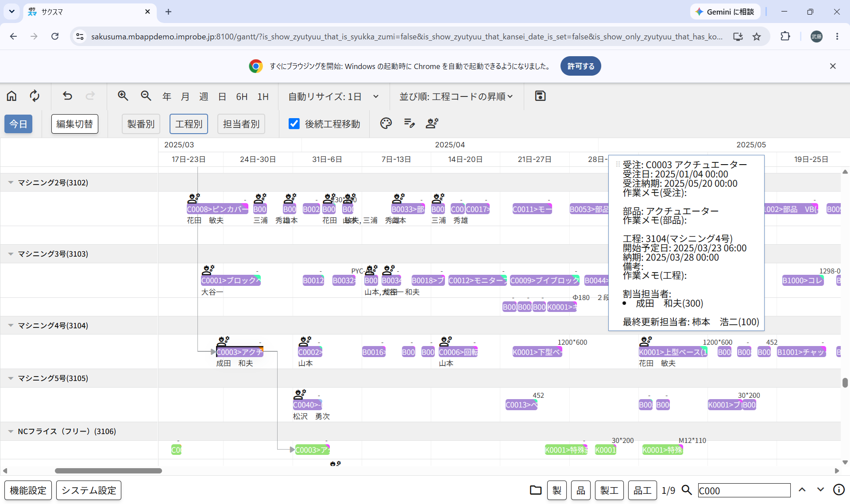Click the undo arrow icon

[67, 96]
